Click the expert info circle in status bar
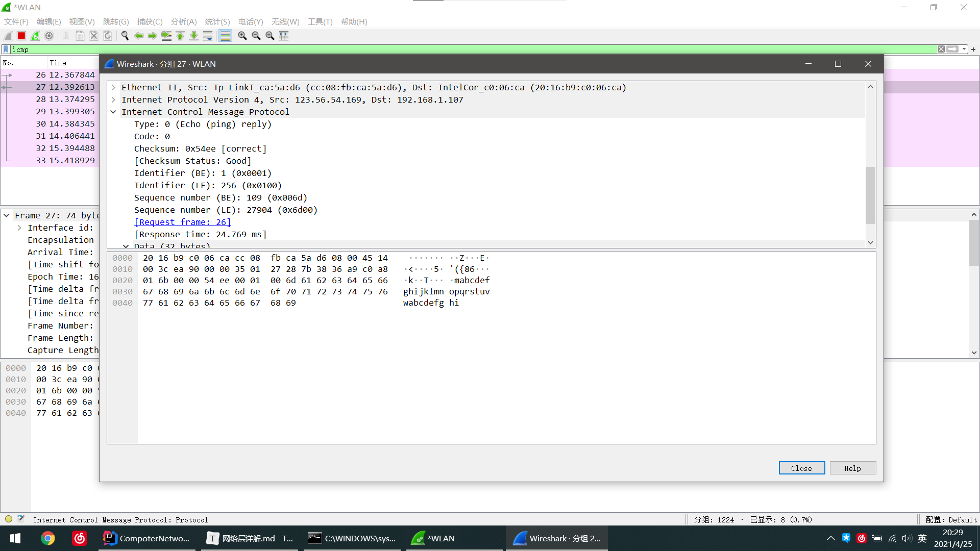 click(9, 519)
